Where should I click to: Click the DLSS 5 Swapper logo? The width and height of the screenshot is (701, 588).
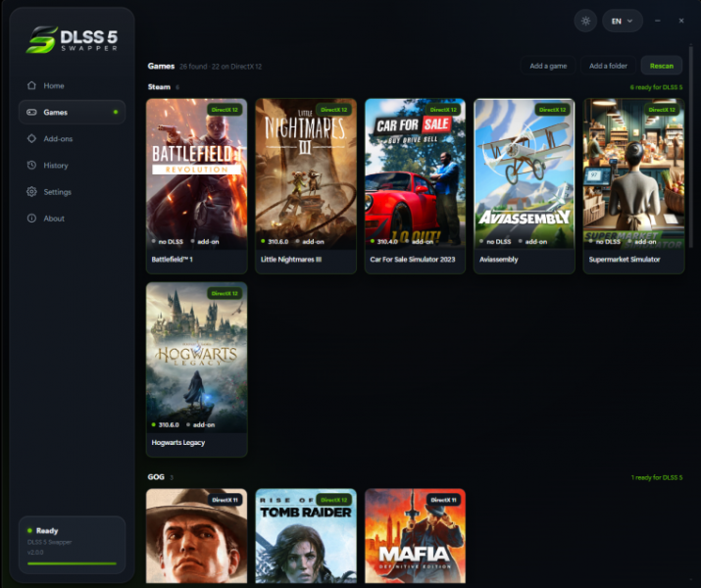click(73, 39)
